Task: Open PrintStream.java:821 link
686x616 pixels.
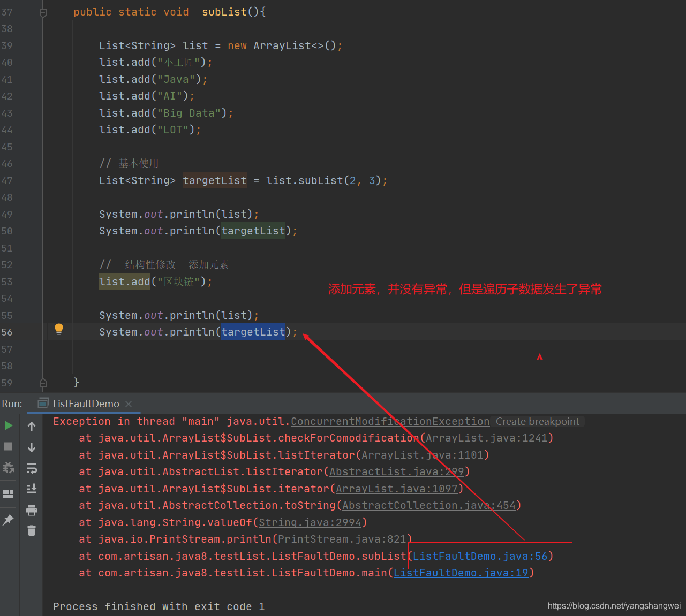Action: tap(342, 539)
